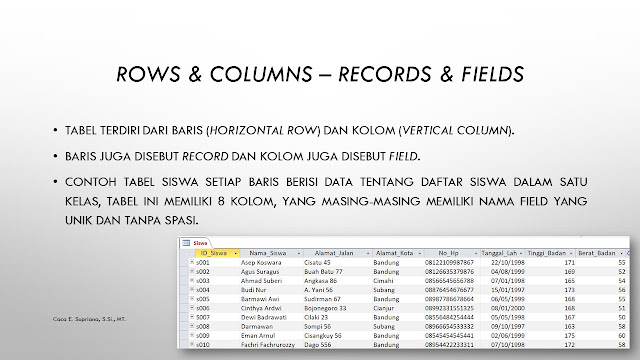Expand the record s006 plus box
This screenshot has width=640, height=360.
tap(192, 308)
